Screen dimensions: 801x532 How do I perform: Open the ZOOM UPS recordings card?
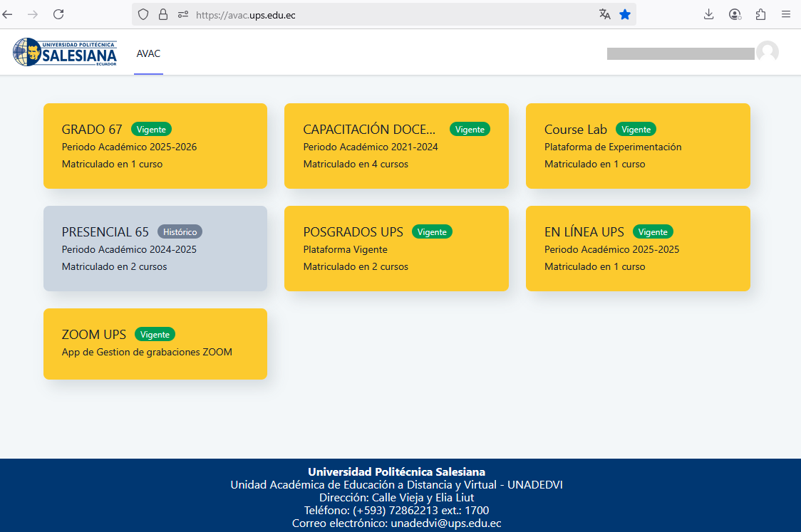[155, 344]
